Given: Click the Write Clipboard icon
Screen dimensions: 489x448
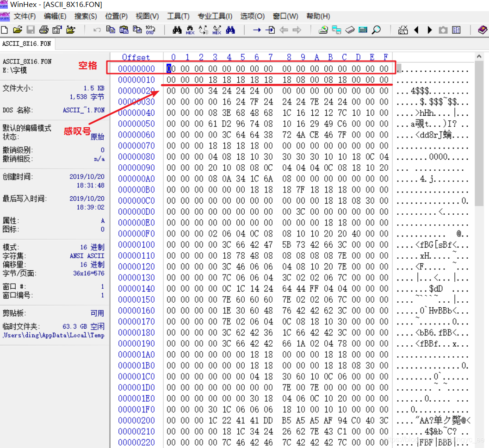Looking at the screenshot, I should 137,30.
